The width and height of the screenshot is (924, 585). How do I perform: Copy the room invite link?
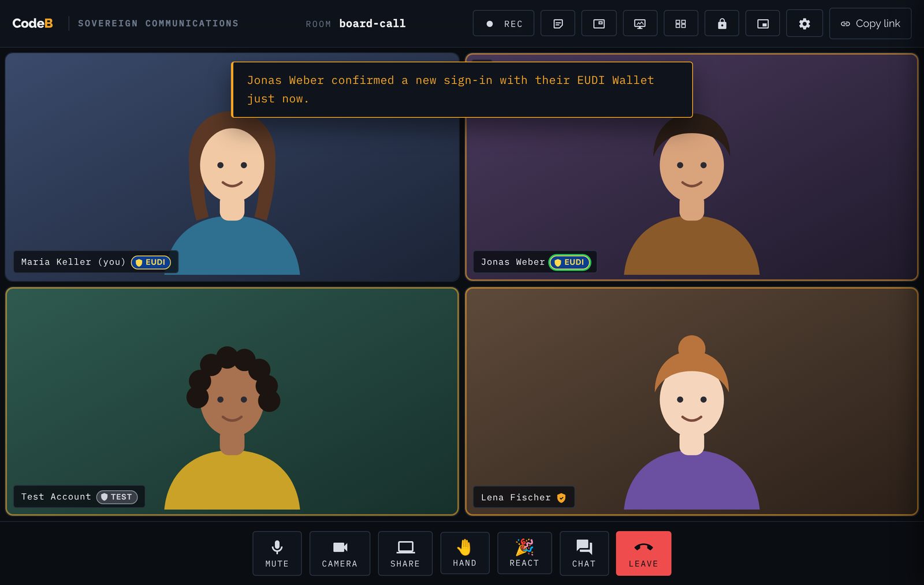point(870,24)
